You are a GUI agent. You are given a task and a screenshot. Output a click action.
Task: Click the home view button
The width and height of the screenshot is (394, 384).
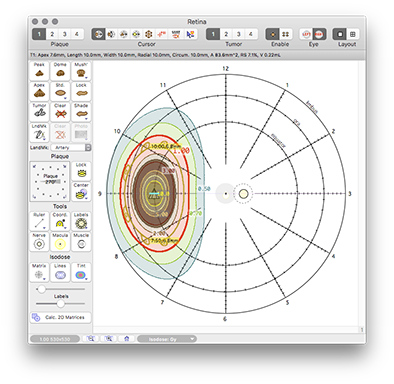pos(127,339)
